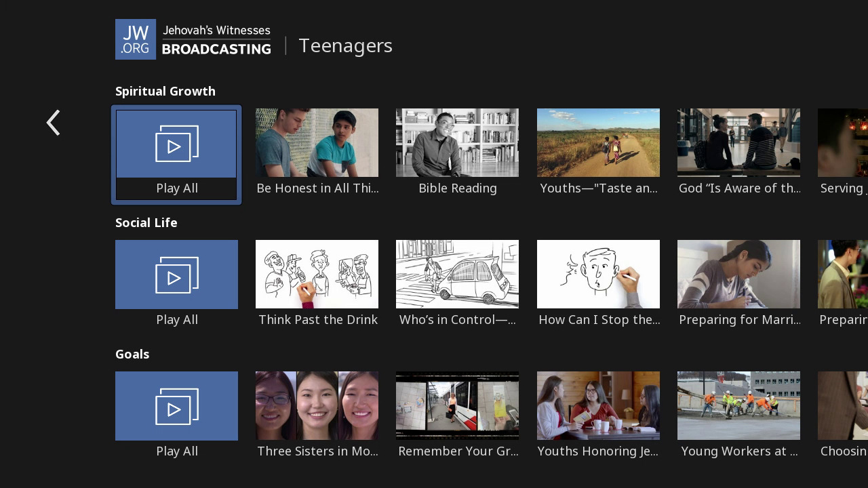Play All videos in Spiritual Growth
Viewport: 868px width, 488px height.
(x=176, y=155)
